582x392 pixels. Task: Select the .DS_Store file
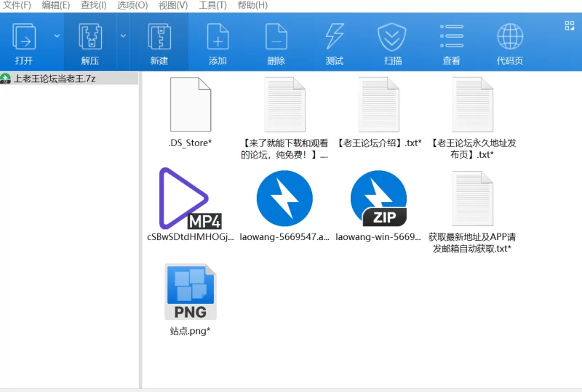pyautogui.click(x=191, y=104)
